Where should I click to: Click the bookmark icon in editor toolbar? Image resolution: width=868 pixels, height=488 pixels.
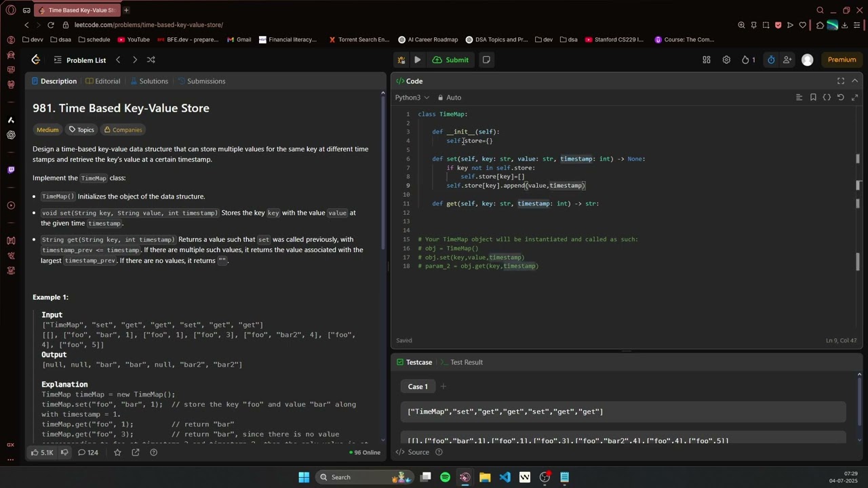pos(813,98)
